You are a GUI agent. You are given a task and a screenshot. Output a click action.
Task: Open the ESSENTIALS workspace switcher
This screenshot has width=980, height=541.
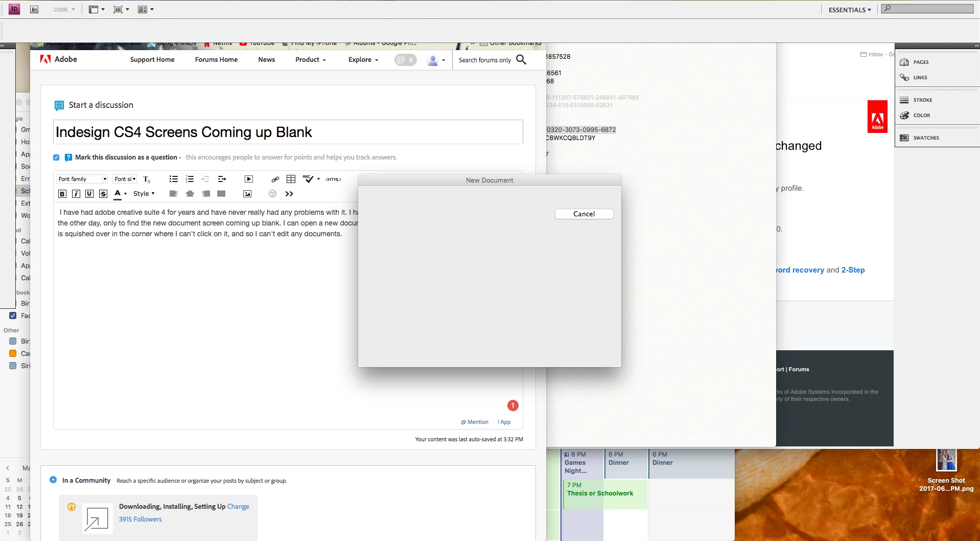click(x=850, y=10)
